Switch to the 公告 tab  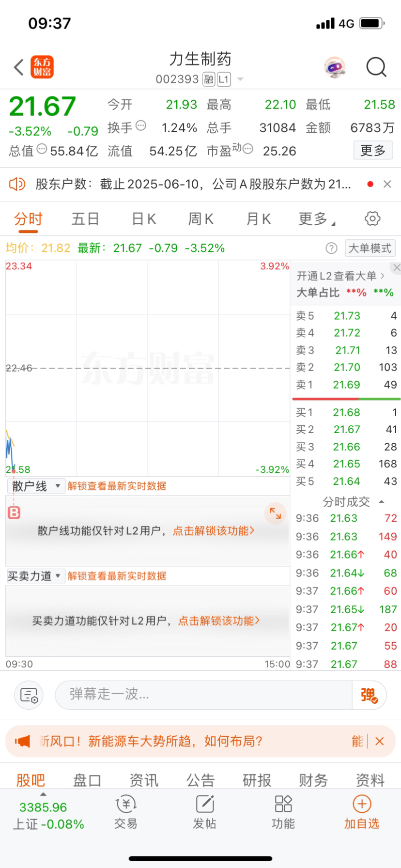[x=200, y=780]
